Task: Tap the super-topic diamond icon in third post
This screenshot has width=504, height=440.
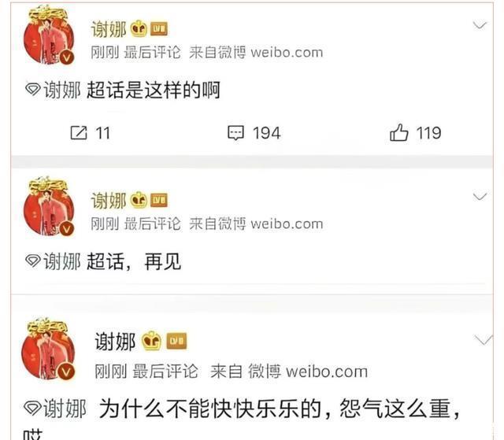Action: [x=32, y=408]
